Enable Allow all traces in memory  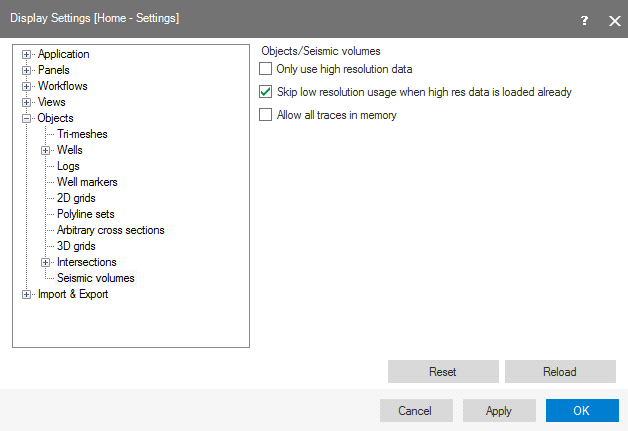pos(265,115)
